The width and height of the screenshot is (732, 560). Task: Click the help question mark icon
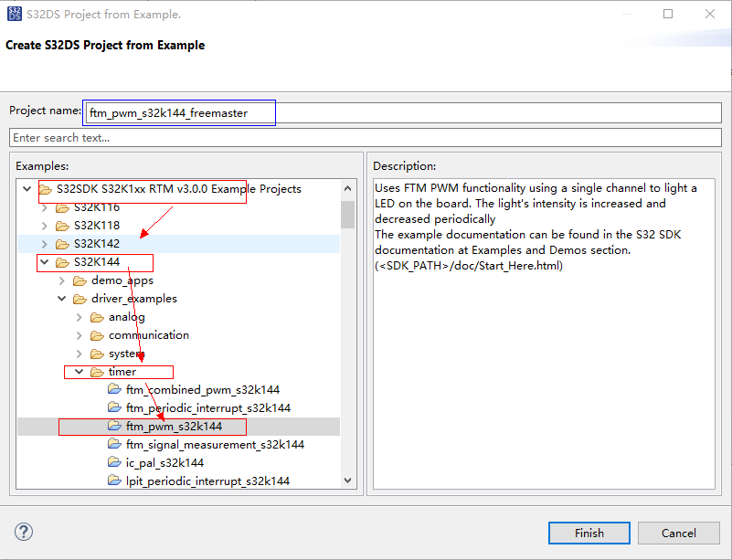(x=24, y=532)
